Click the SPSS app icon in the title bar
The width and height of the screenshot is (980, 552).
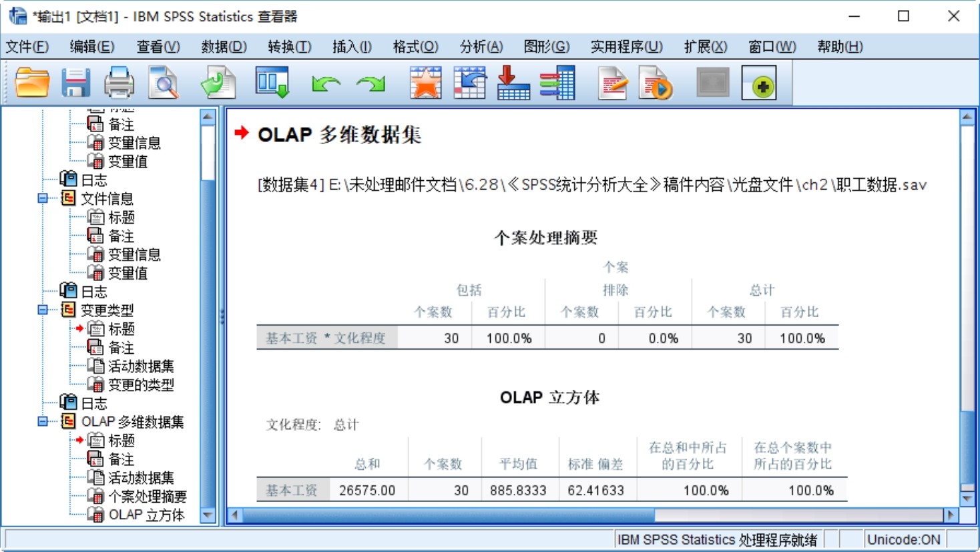coord(17,16)
